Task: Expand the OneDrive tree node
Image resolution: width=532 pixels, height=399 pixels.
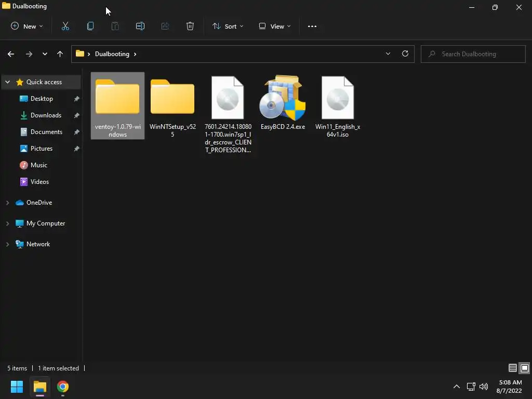Action: (x=7, y=203)
